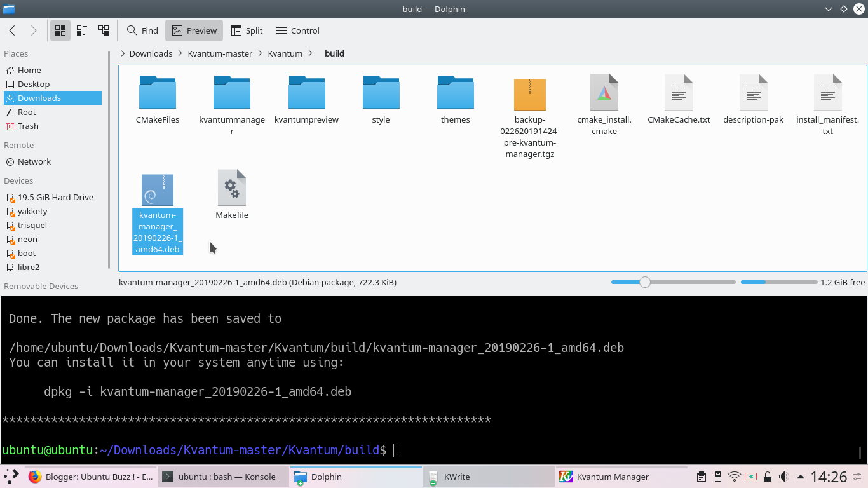Open the libre2 device
Image resolution: width=868 pixels, height=488 pixels.
click(53, 267)
